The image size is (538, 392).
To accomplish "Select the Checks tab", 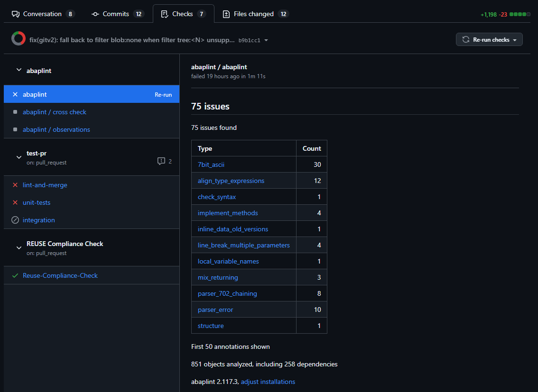I will point(184,14).
